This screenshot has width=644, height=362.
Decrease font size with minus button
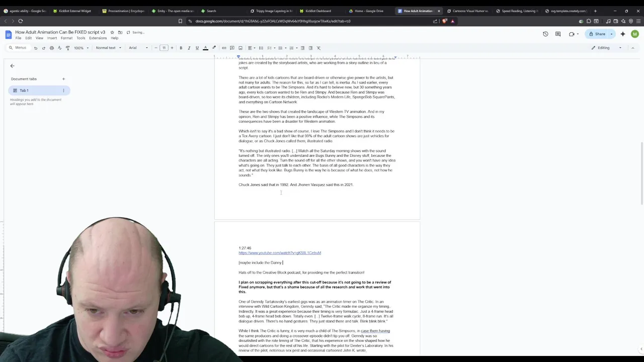pos(155,48)
